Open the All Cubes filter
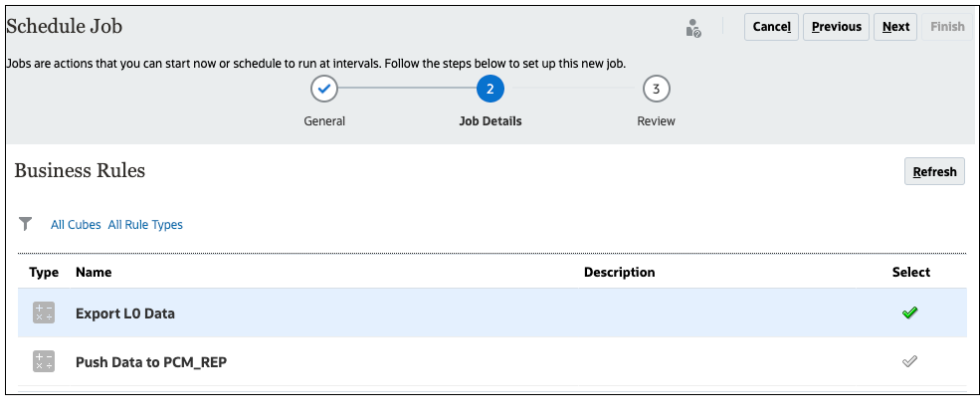980x419 pixels. coord(76,225)
